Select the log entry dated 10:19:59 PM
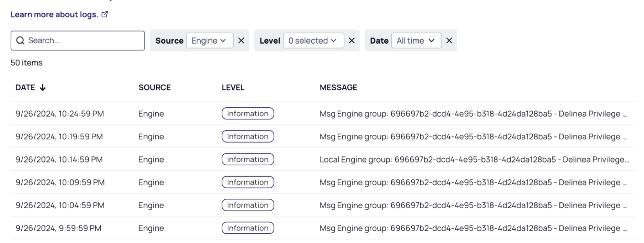The width and height of the screenshot is (644, 243). [x=59, y=137]
